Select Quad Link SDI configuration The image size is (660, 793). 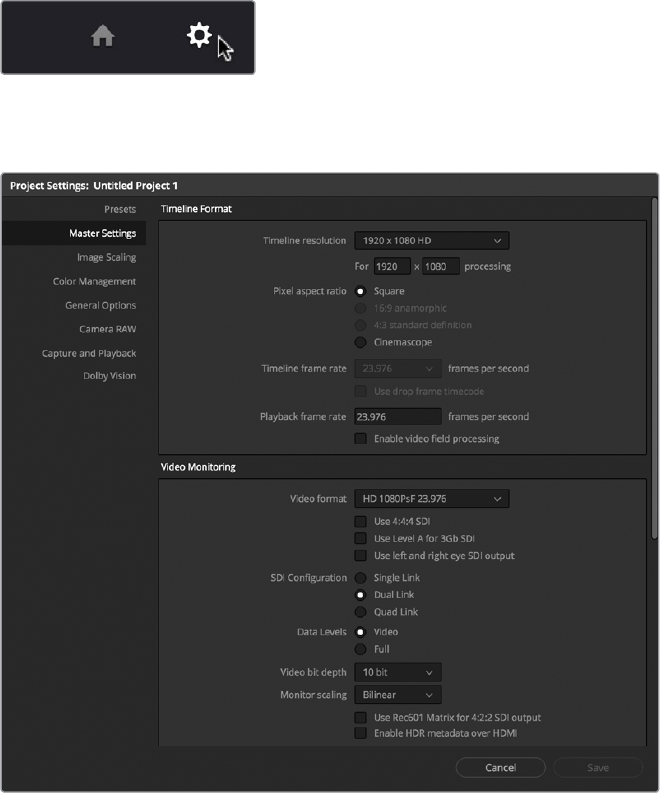(x=360, y=612)
